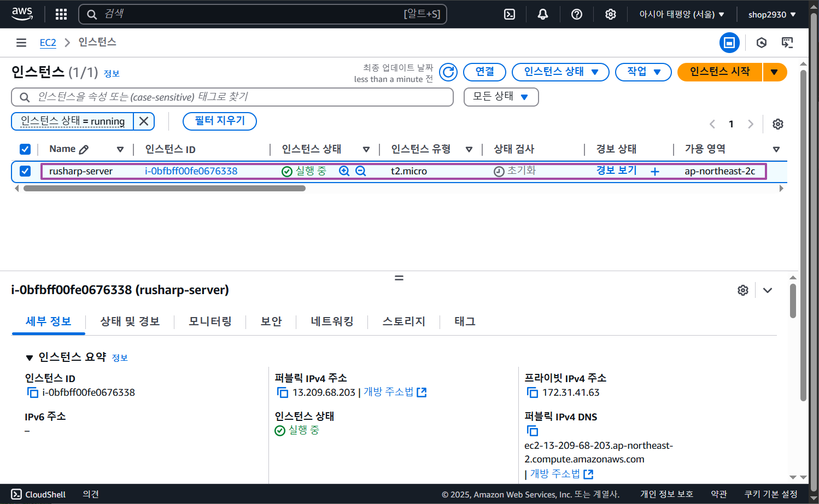Screen dimensions: 819x504
Task: Switch to the 모니터링 tab
Action: pyautogui.click(x=210, y=321)
